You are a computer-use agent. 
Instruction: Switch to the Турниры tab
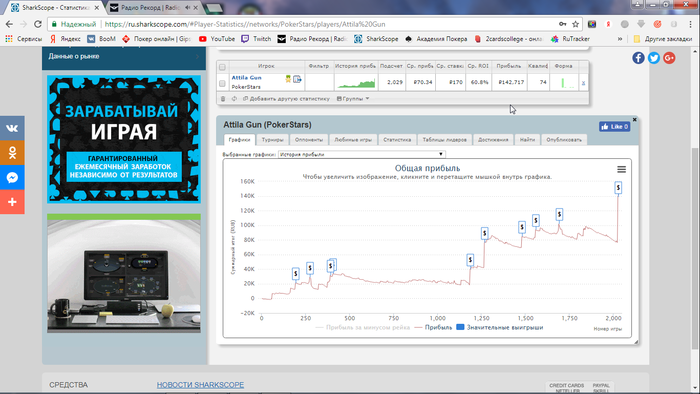pyautogui.click(x=272, y=140)
